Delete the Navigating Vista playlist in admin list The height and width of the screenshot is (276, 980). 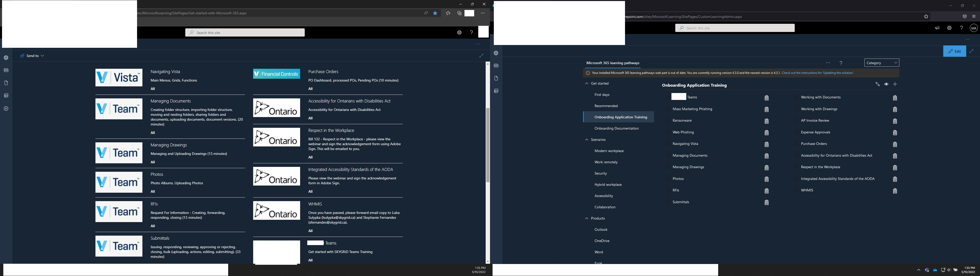click(x=767, y=144)
